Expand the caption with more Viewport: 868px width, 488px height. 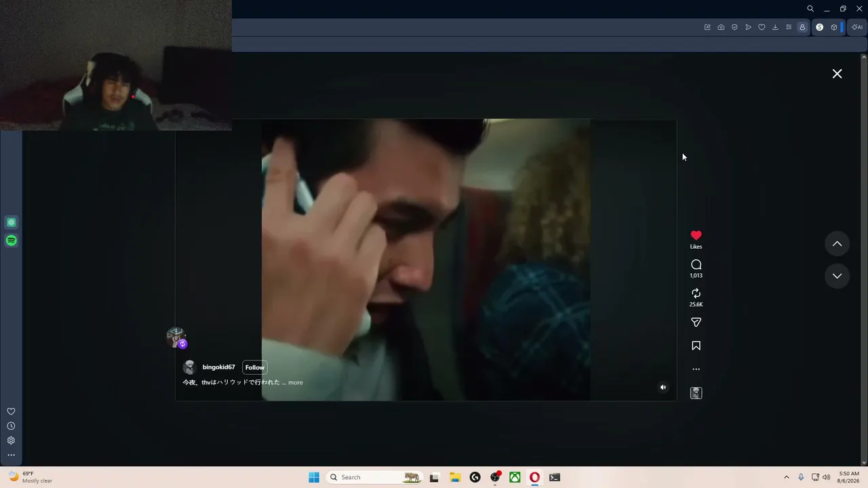pos(296,382)
